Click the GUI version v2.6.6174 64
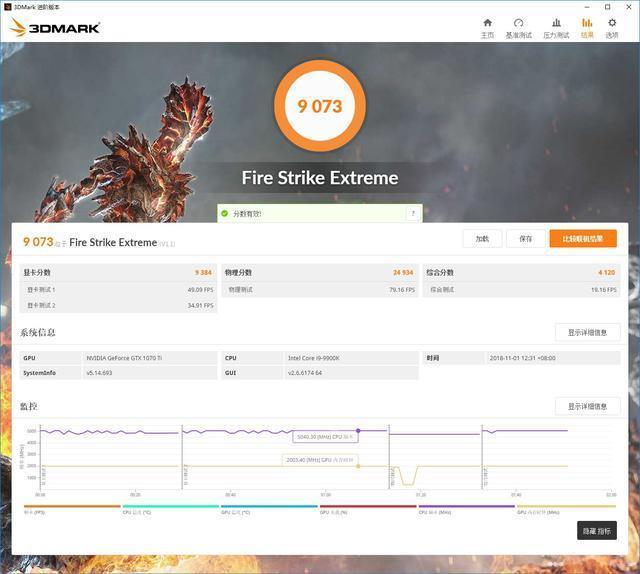Viewport: 640px width, 574px height. click(x=305, y=373)
